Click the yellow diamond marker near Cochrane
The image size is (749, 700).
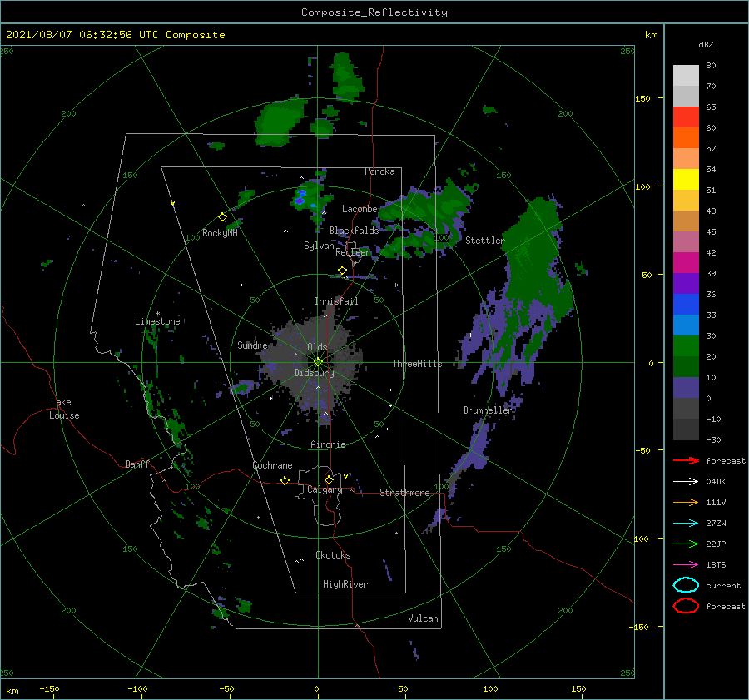coord(285,480)
